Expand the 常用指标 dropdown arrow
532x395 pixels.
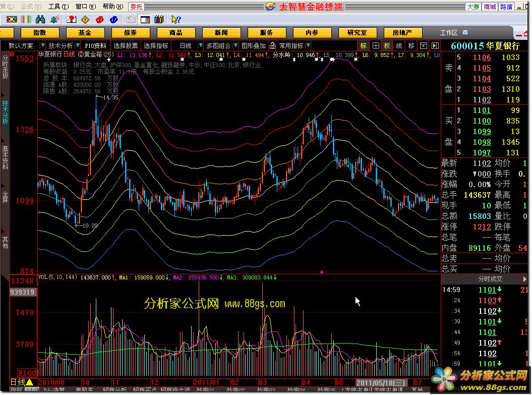308,45
